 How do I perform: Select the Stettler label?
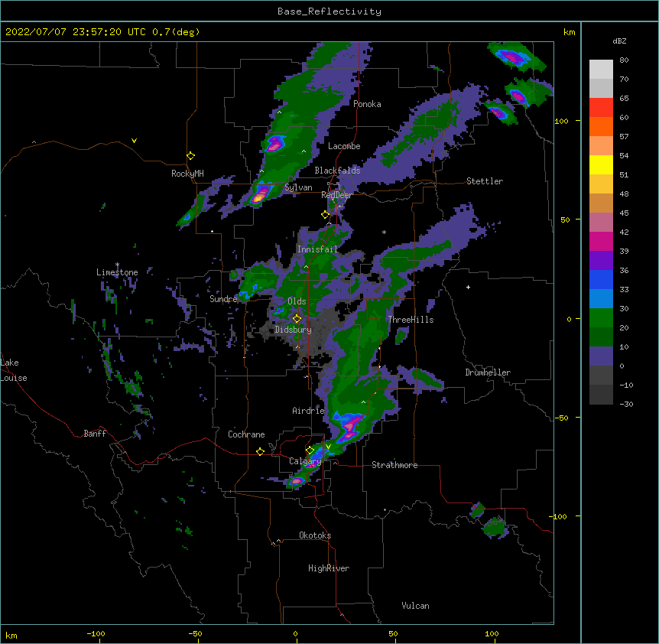[485, 181]
